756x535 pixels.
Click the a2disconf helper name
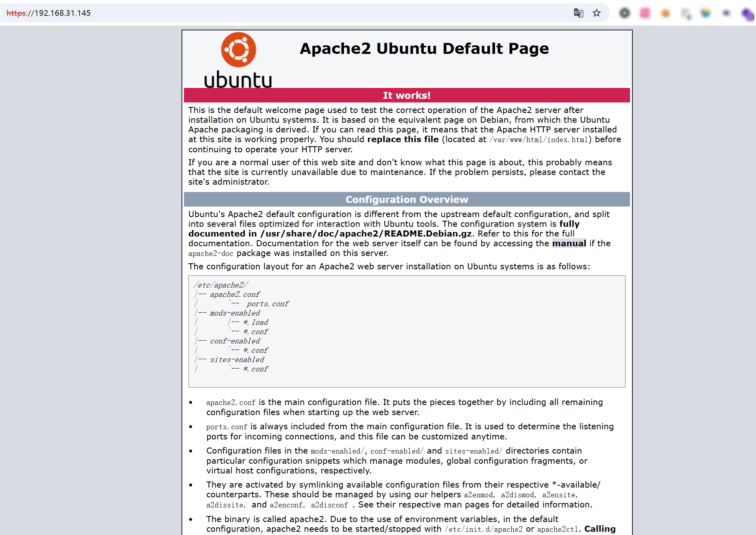(329, 505)
